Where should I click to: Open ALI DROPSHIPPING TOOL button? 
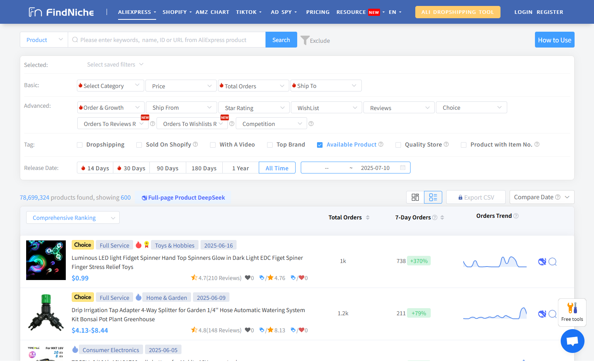point(458,12)
